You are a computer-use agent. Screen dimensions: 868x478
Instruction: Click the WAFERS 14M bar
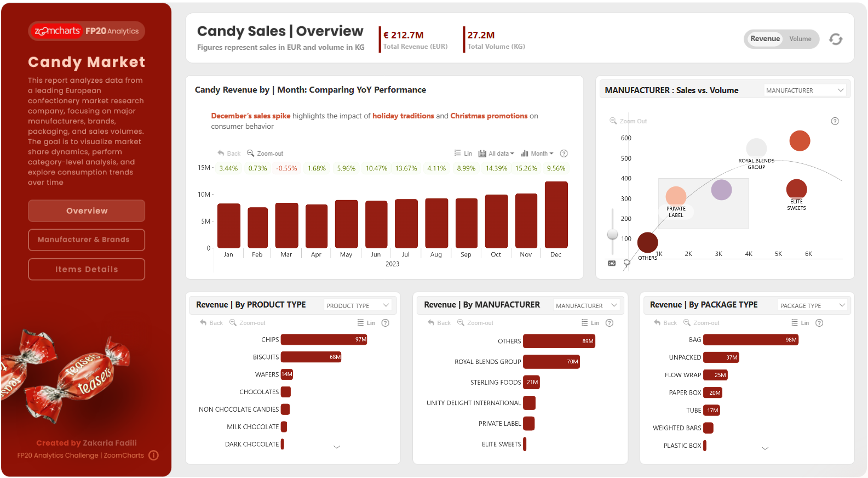tap(287, 374)
